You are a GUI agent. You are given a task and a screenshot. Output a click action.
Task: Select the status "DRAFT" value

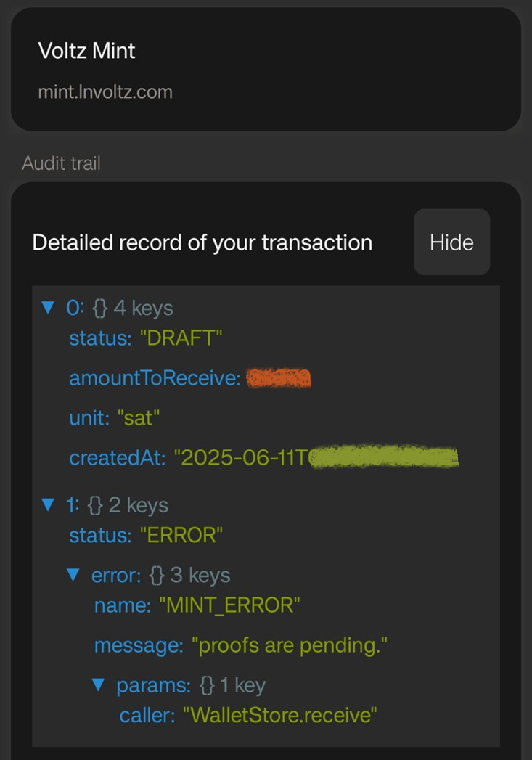[181, 338]
